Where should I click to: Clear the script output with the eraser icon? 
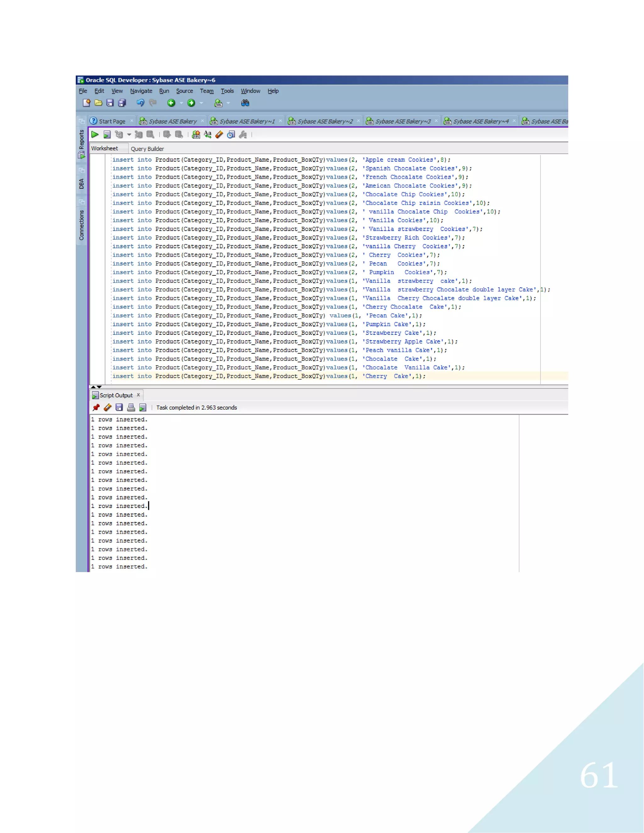(x=108, y=407)
